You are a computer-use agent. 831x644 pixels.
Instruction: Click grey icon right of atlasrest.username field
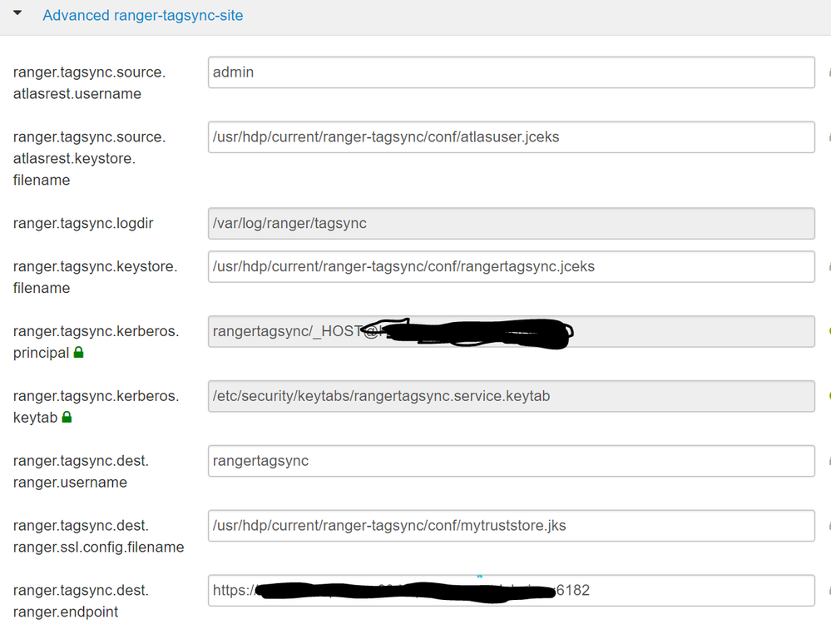(x=829, y=72)
